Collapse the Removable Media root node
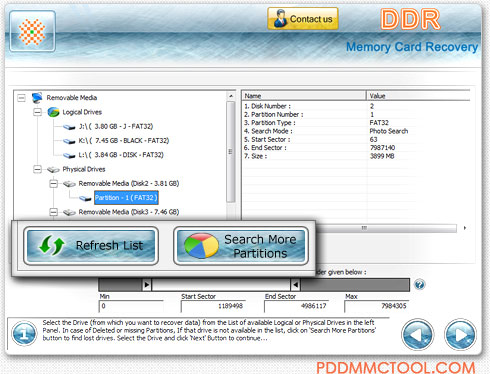 tap(21, 98)
